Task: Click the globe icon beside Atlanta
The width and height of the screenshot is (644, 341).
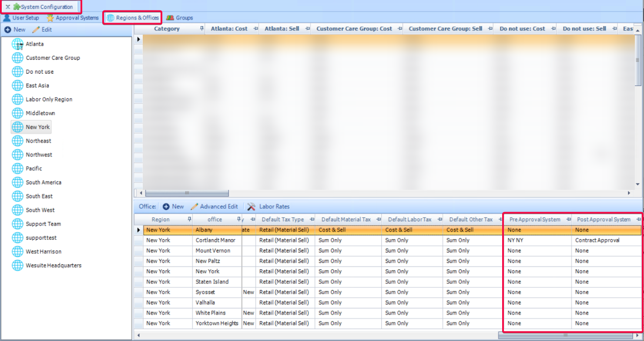Action: point(17,44)
